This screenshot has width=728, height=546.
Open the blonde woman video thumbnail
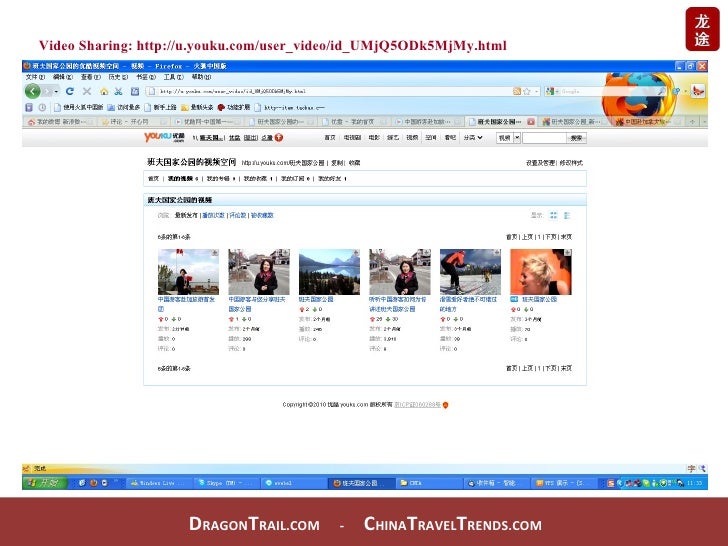541,272
